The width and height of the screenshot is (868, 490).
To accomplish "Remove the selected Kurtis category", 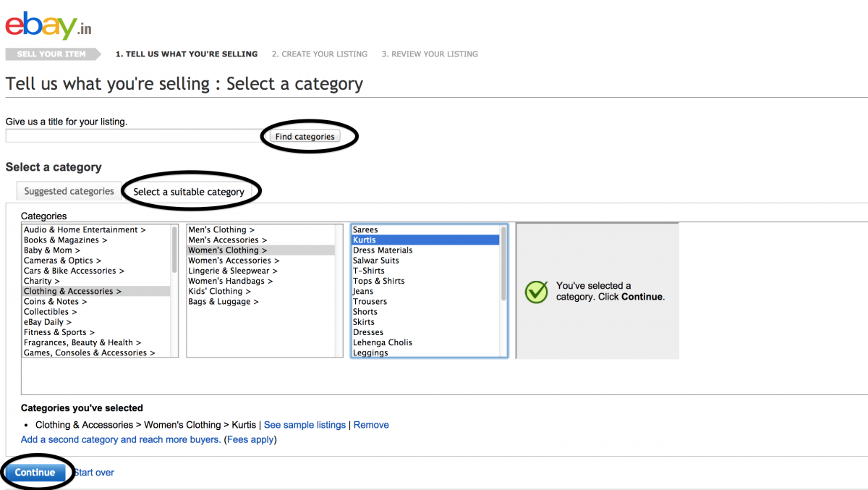I will click(371, 425).
